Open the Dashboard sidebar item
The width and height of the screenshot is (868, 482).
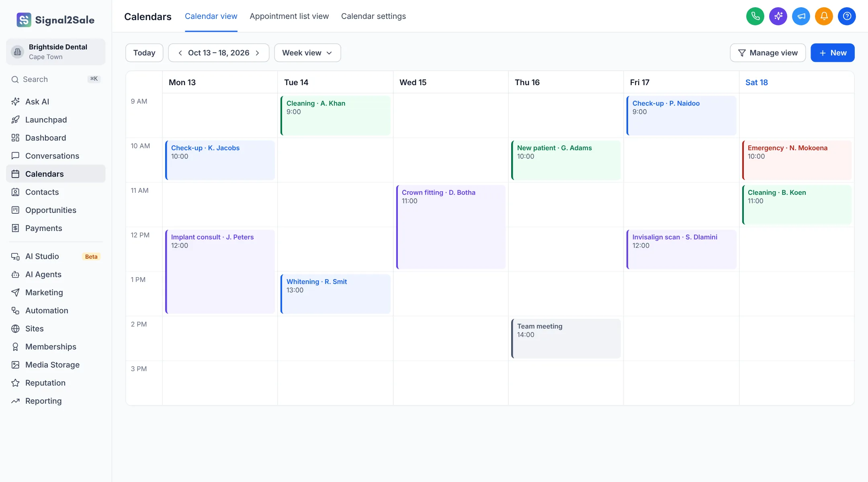coord(56,138)
